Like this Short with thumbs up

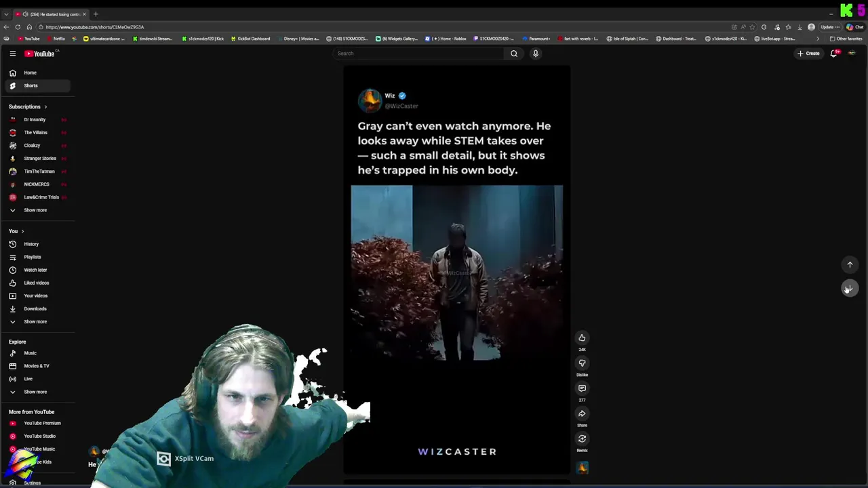pyautogui.click(x=582, y=338)
